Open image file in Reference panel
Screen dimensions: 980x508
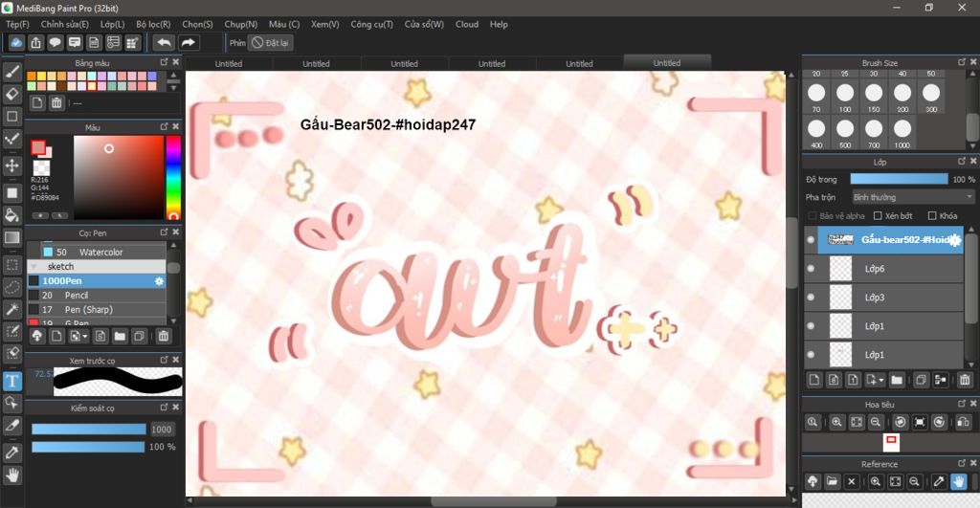click(x=832, y=481)
